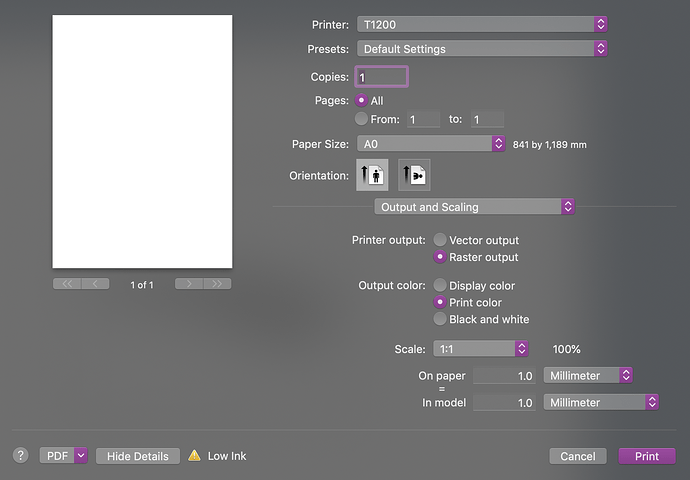Open On paper Millimeter unit dropdown
690x480 pixels.
(588, 375)
